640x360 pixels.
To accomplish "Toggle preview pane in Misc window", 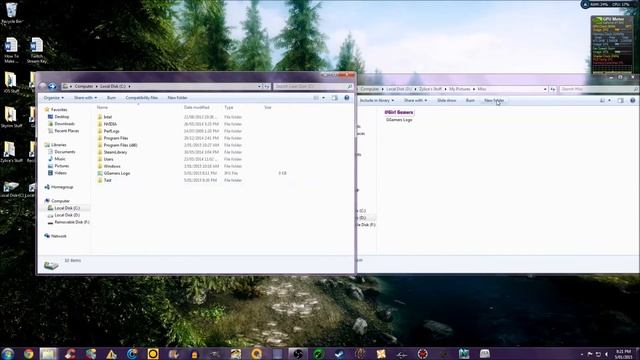I will [620, 100].
